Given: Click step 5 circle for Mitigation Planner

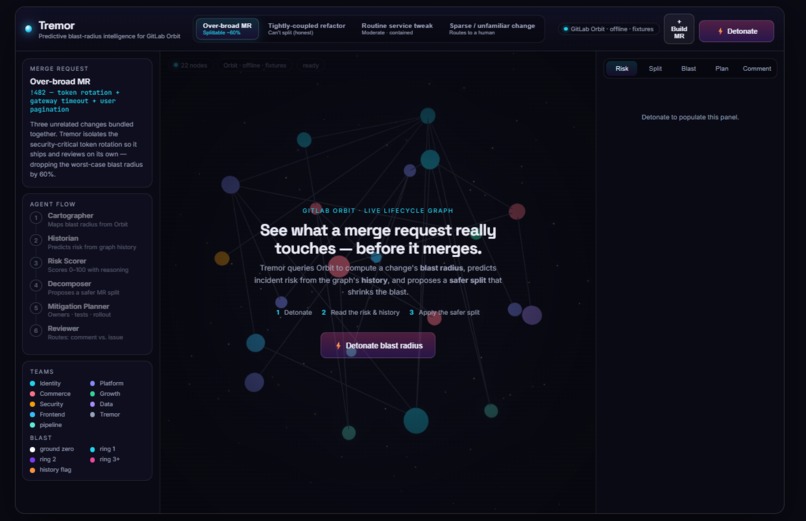Looking at the screenshot, I should pos(36,308).
